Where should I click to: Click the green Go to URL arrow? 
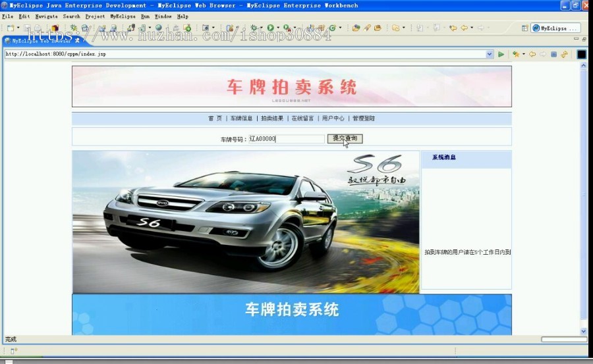coord(501,55)
